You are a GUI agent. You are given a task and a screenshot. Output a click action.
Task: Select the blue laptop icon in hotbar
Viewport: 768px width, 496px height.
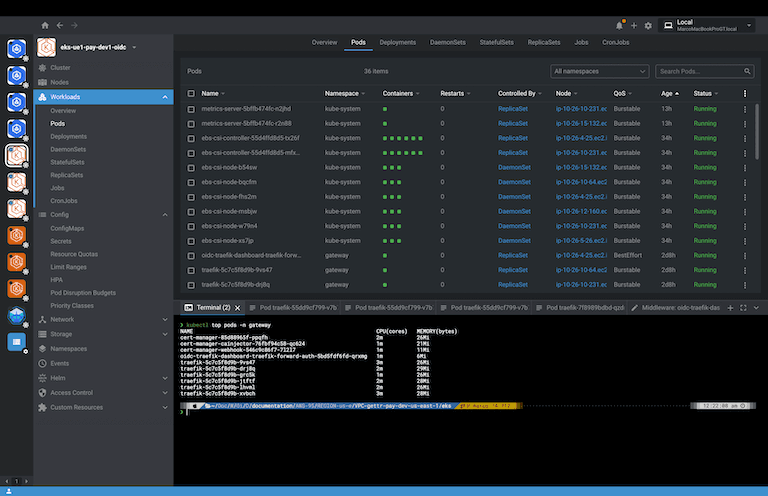coord(17,342)
